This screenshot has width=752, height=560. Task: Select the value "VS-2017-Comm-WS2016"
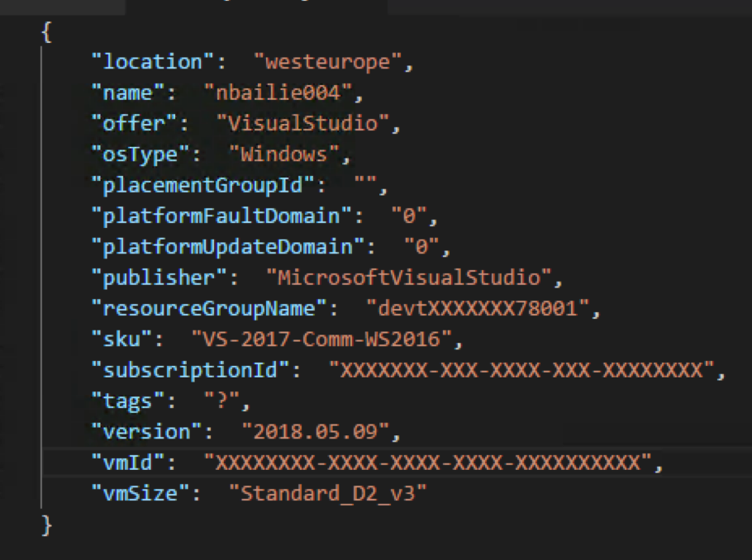pos(321,339)
